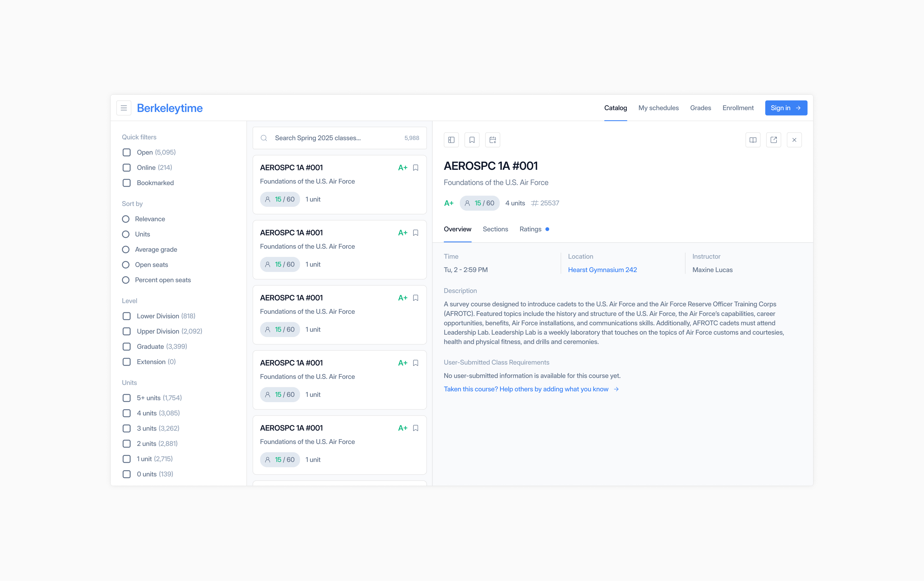Check the 1 unit filter
Viewport: 924px width, 581px height.
pyautogui.click(x=127, y=459)
